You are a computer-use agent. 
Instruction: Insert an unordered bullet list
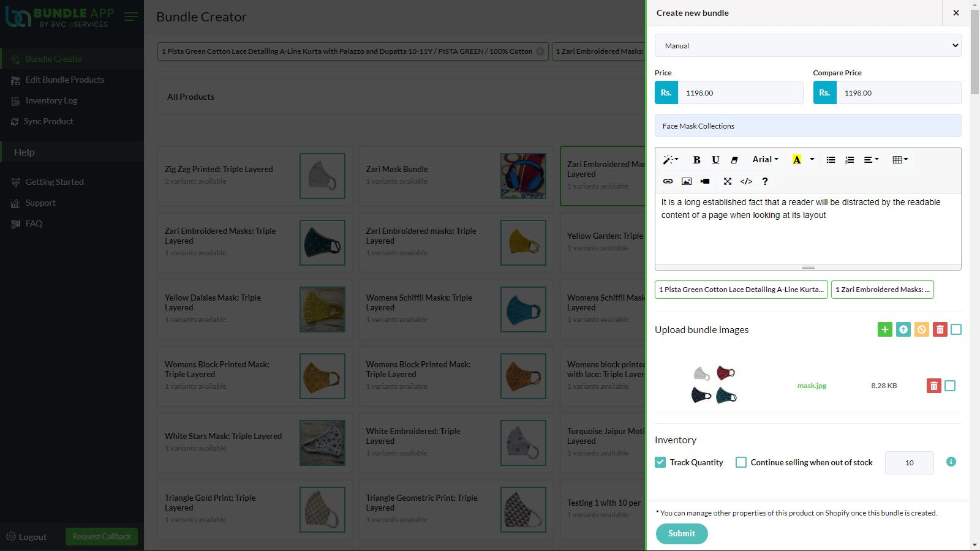pyautogui.click(x=831, y=160)
